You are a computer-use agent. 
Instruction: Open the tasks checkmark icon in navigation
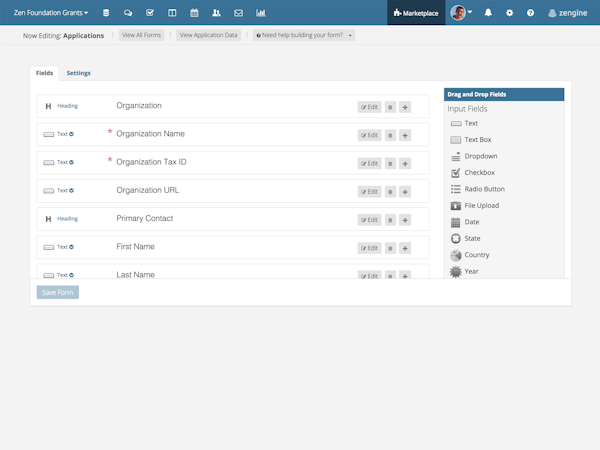pos(150,13)
